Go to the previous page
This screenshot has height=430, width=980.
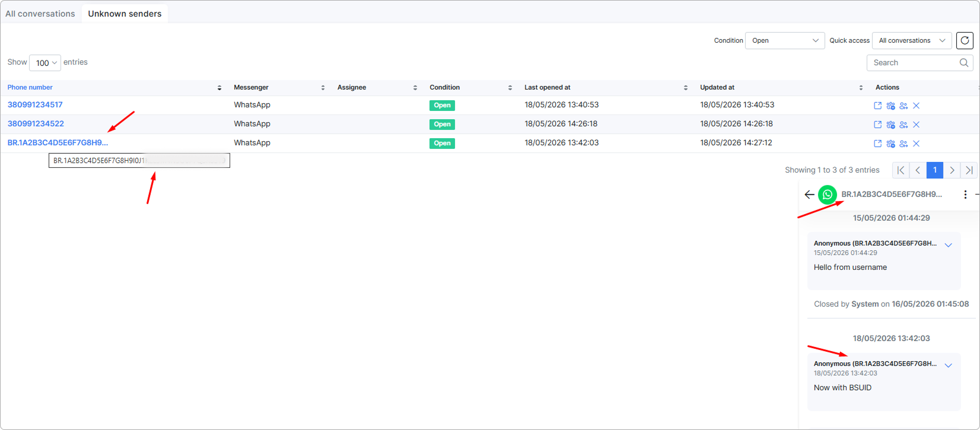pos(918,170)
